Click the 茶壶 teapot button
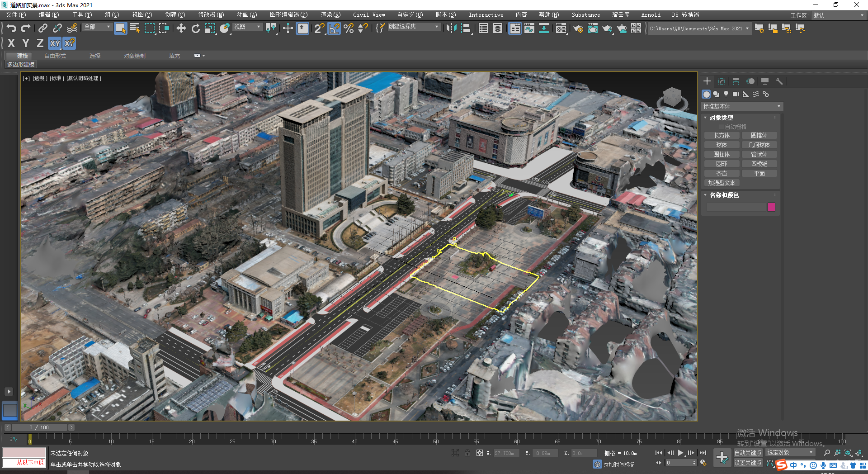Viewport: 868px width, 474px height. (x=722, y=173)
